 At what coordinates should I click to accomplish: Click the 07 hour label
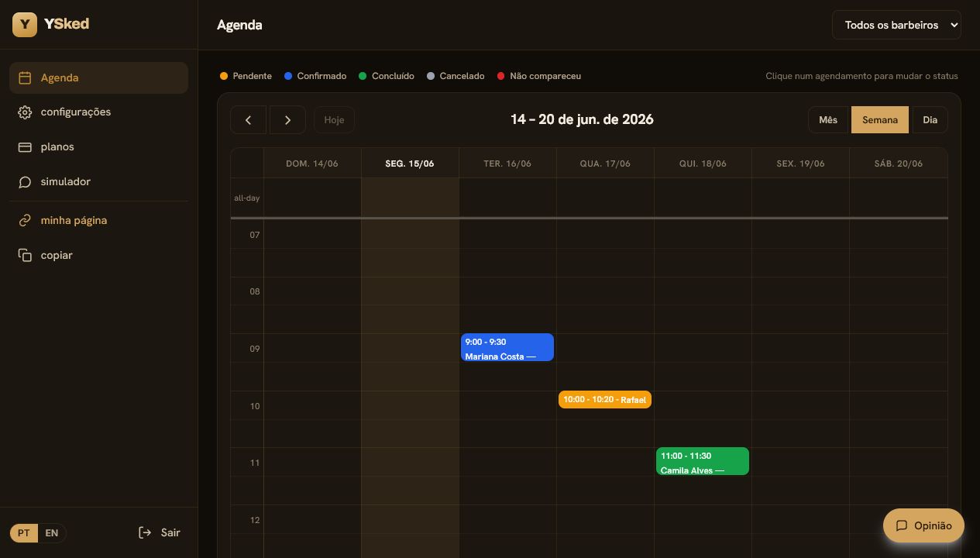(254, 235)
